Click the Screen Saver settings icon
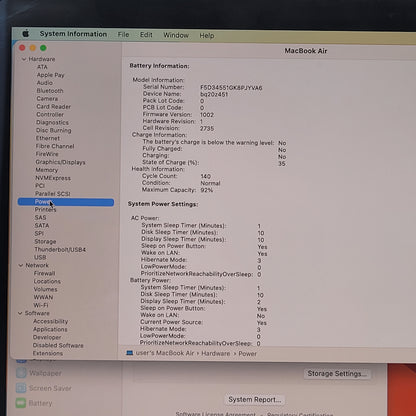Screen dimensions: 416x416 point(21,388)
